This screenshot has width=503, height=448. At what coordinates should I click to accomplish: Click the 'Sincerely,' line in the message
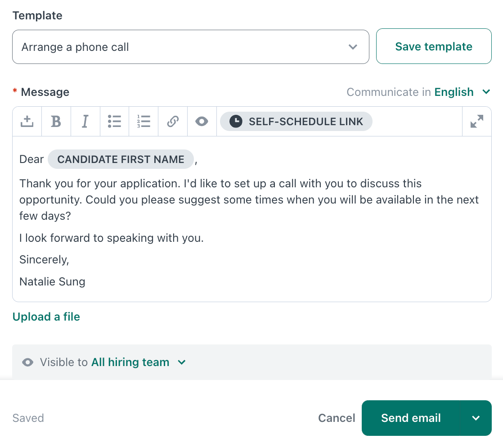[x=44, y=259]
